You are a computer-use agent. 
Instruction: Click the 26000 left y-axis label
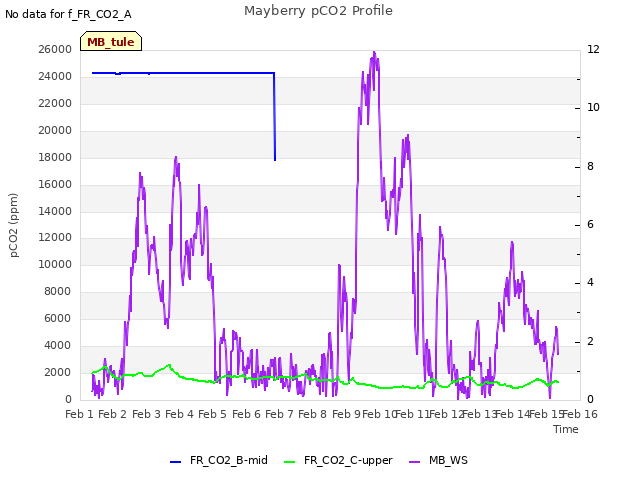coord(55,49)
